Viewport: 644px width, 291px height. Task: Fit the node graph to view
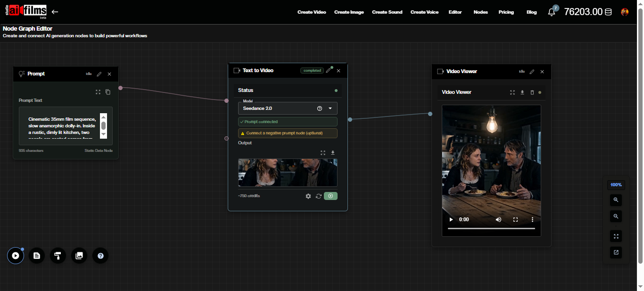(616, 236)
